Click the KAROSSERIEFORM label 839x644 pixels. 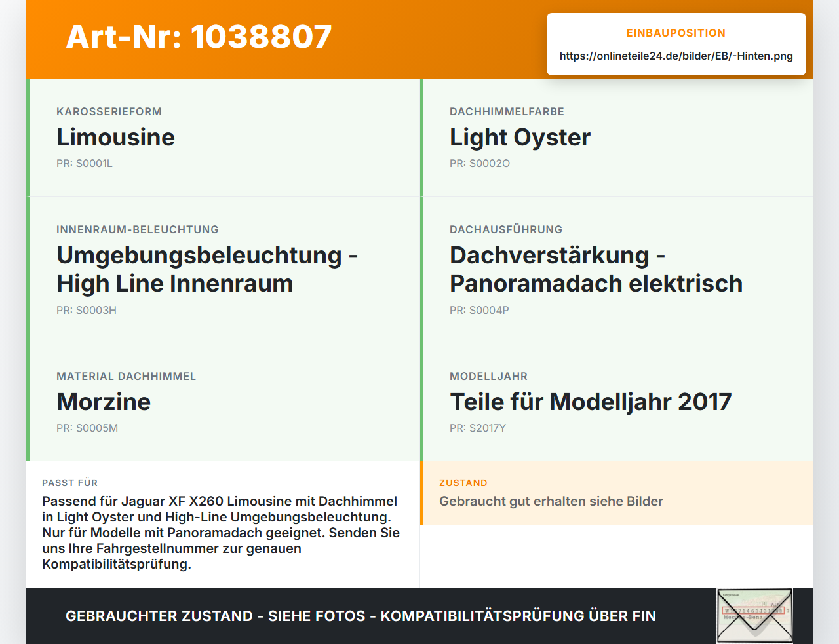point(109,111)
